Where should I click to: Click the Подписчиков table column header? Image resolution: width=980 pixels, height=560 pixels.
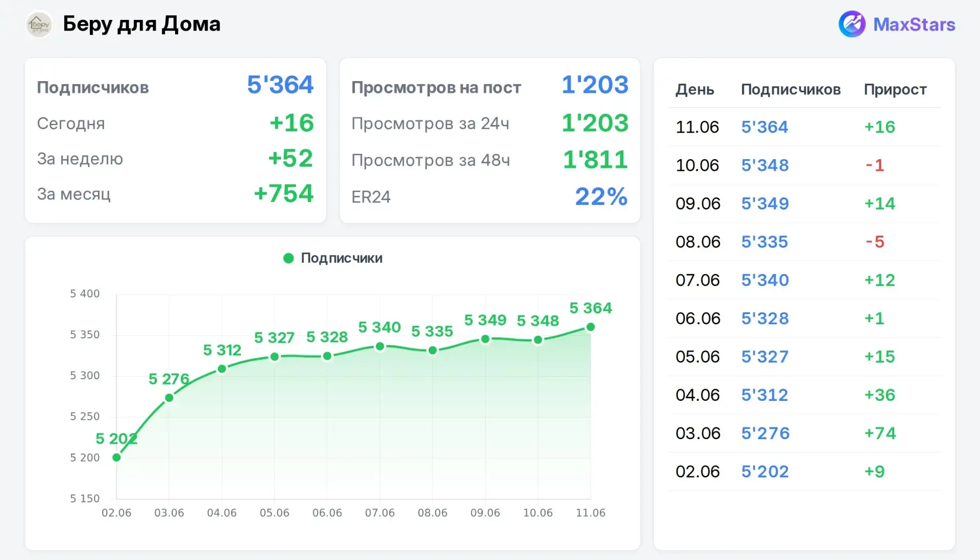[791, 89]
